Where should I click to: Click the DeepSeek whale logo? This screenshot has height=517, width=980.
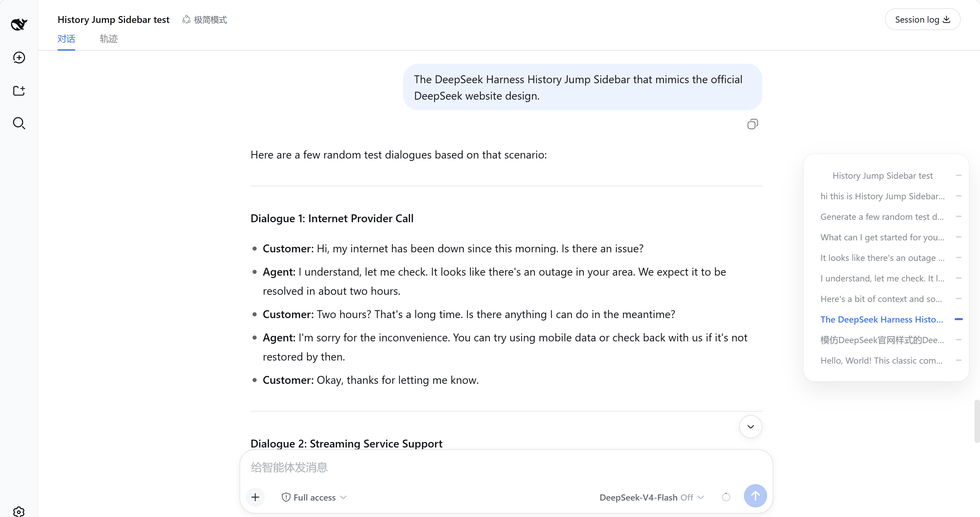[x=18, y=24]
